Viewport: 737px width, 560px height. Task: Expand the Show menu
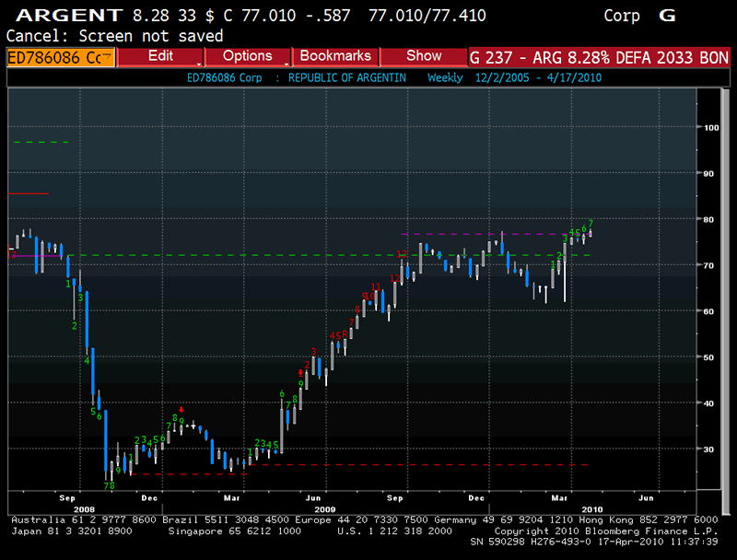pos(423,56)
